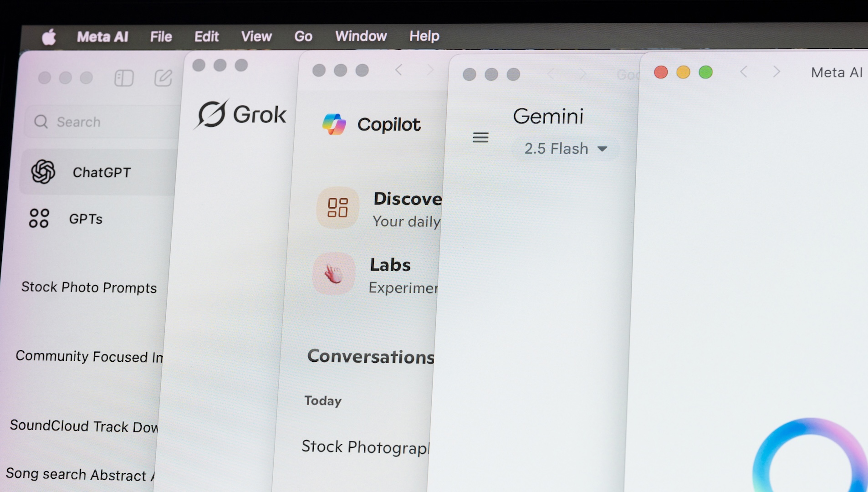This screenshot has height=492, width=868.
Task: Open the File menu
Action: coord(161,36)
